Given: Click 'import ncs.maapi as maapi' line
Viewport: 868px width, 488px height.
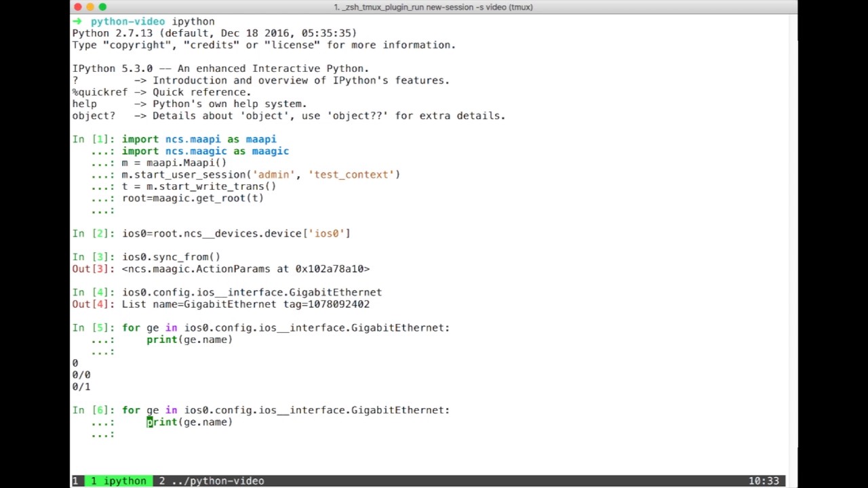Looking at the screenshot, I should pos(199,139).
